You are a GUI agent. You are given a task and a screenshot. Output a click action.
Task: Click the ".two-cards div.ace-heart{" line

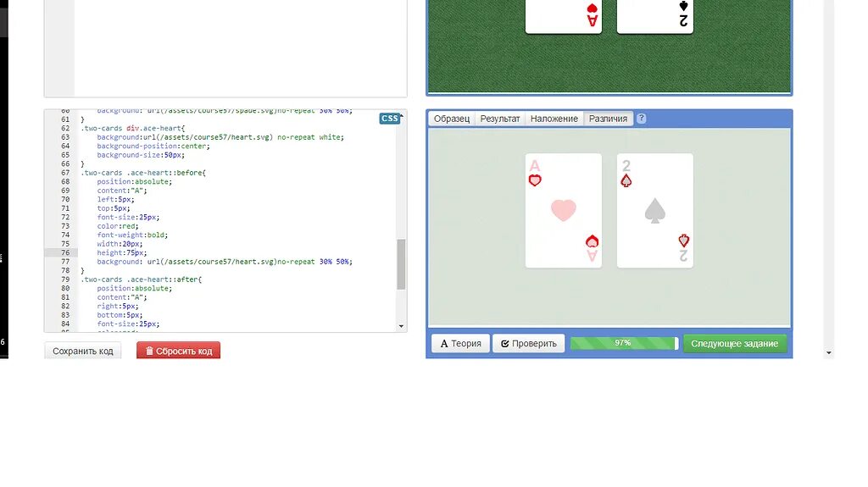[133, 128]
